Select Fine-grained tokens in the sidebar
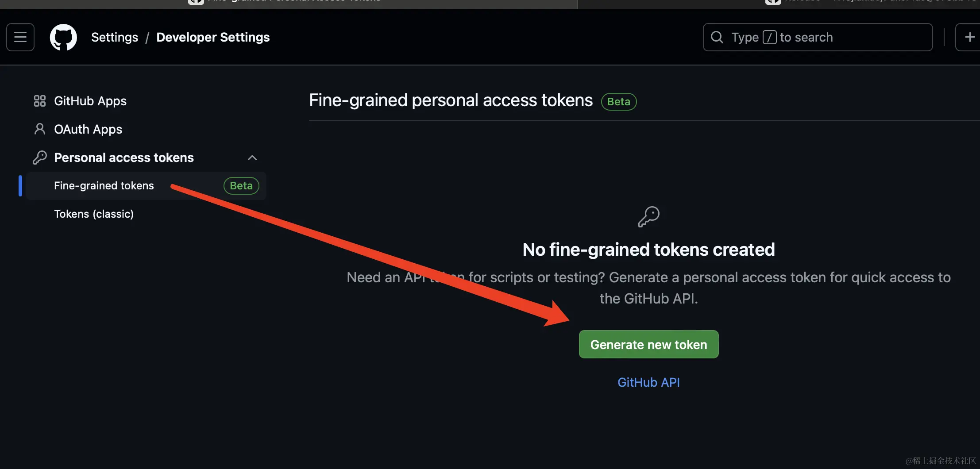This screenshot has height=469, width=980. point(104,185)
